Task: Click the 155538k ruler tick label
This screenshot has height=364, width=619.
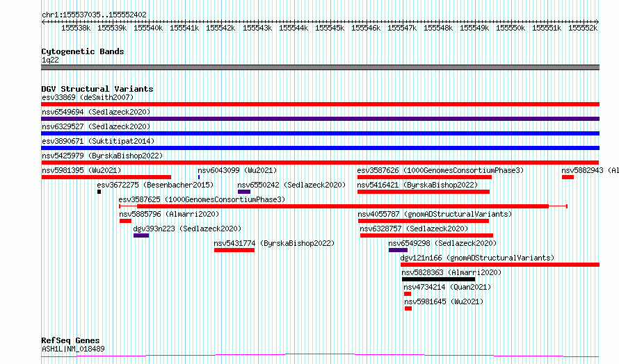Action: (76, 28)
